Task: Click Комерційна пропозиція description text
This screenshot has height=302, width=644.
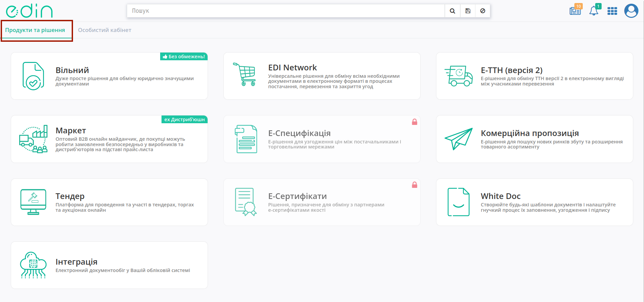Action: 552,144
